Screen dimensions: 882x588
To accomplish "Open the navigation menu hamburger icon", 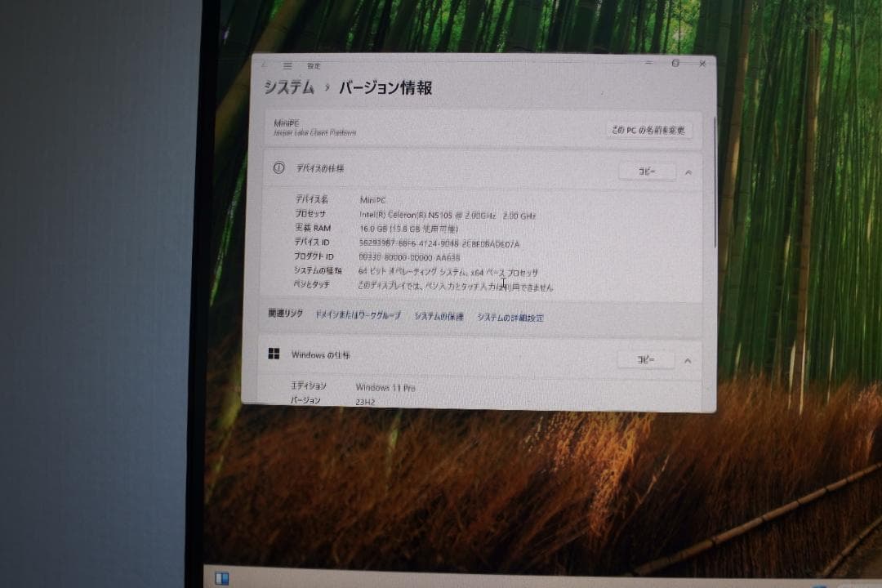I will click(287, 65).
